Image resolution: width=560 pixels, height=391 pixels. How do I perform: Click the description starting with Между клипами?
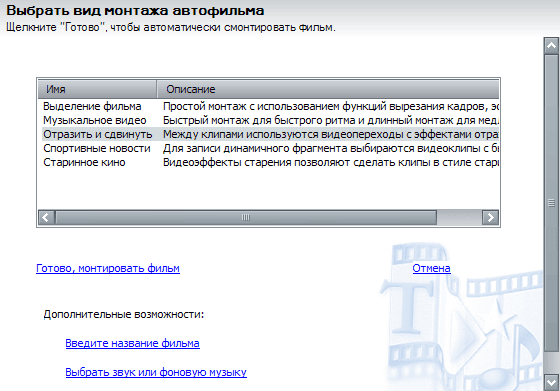coord(331,134)
